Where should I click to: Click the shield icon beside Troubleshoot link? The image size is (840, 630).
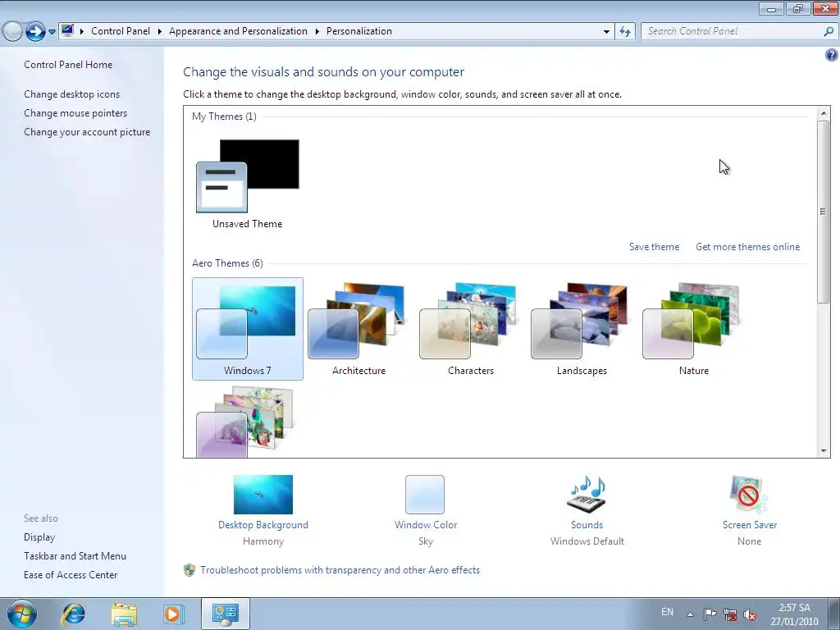point(189,570)
